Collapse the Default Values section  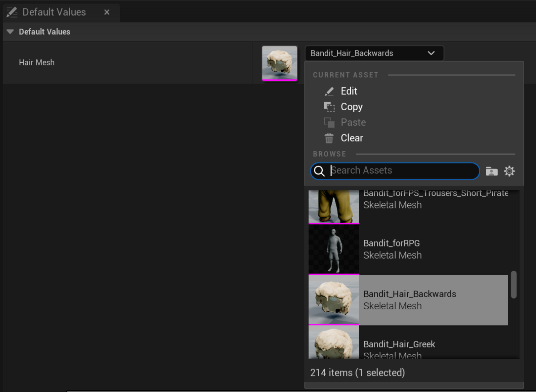[10, 32]
